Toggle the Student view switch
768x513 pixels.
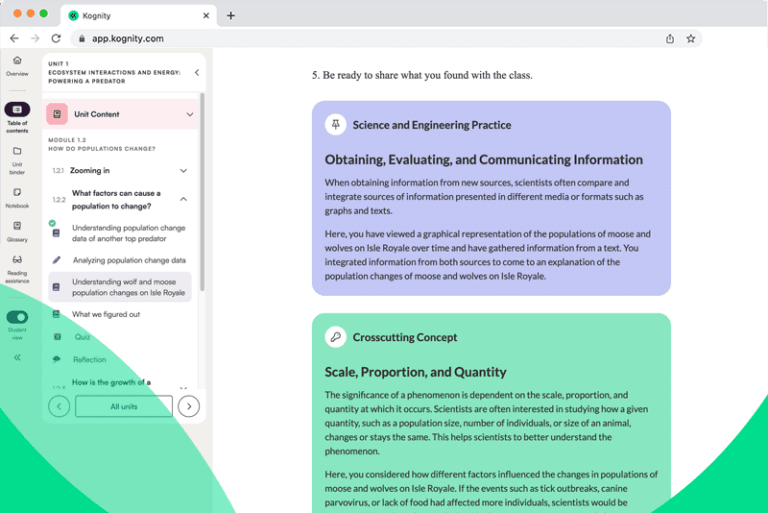tap(17, 317)
